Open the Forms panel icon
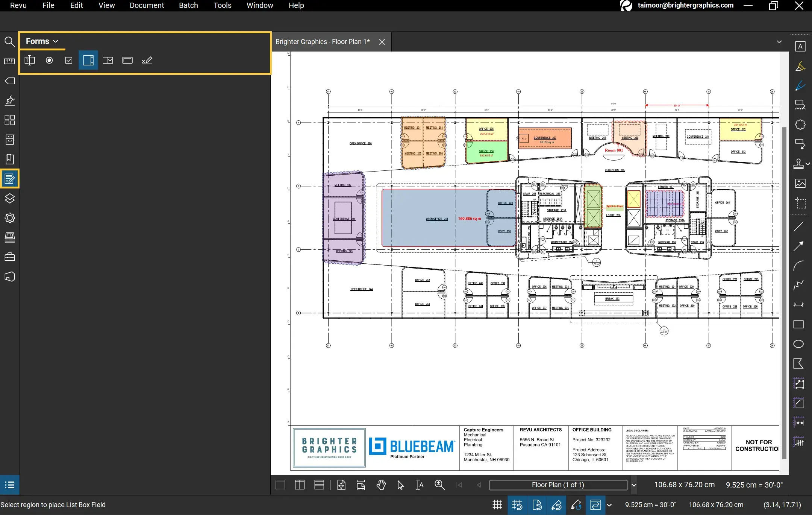The height and width of the screenshot is (515, 812). pos(9,179)
